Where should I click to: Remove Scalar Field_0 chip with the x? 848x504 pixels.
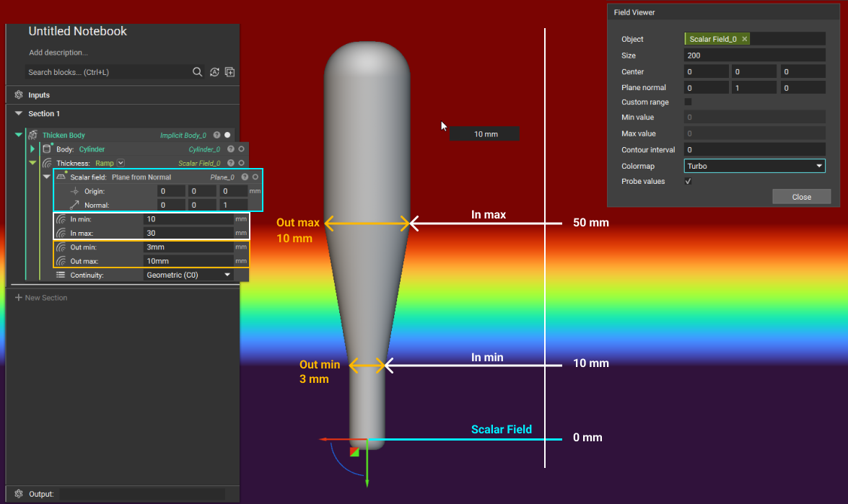click(745, 39)
